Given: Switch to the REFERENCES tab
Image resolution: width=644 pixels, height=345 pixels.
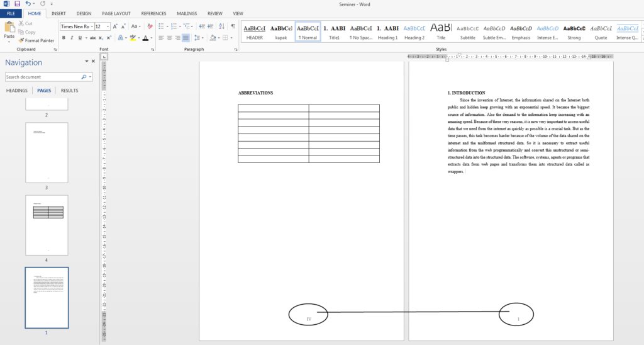Looking at the screenshot, I should (x=153, y=14).
